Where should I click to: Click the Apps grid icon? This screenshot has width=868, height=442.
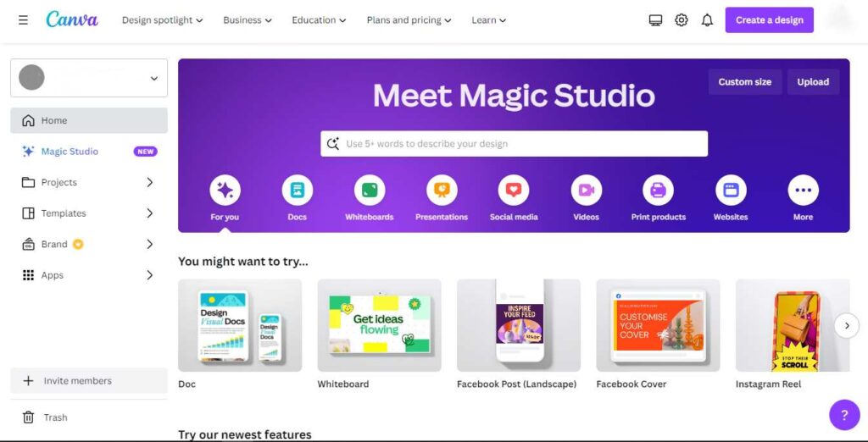point(28,275)
